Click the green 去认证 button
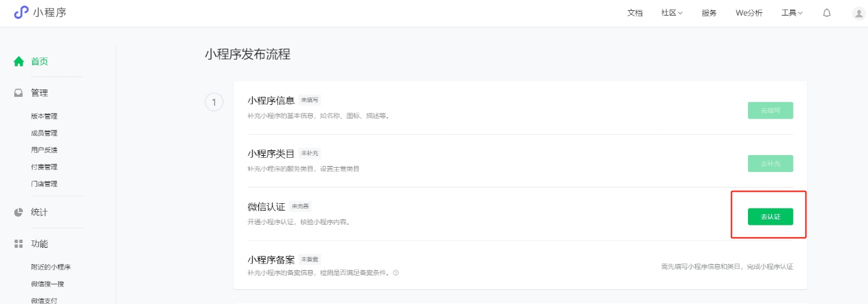The height and width of the screenshot is (304, 868). coord(770,217)
